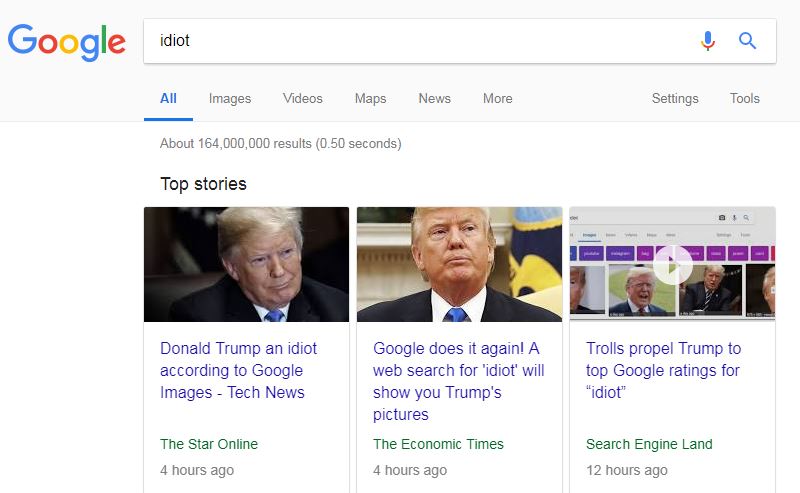800x493 pixels.
Task: Select the All results tab
Action: 168,98
